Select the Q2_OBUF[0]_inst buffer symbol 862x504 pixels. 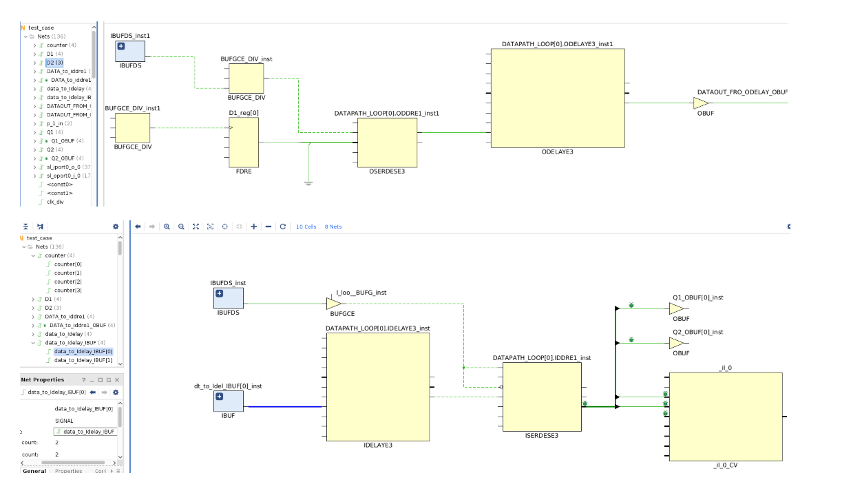tap(677, 343)
